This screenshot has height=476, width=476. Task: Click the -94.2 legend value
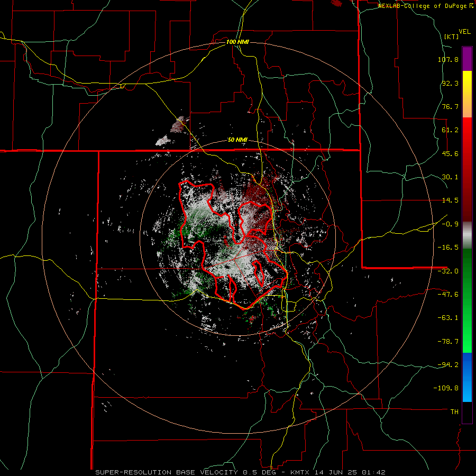[x=448, y=364]
